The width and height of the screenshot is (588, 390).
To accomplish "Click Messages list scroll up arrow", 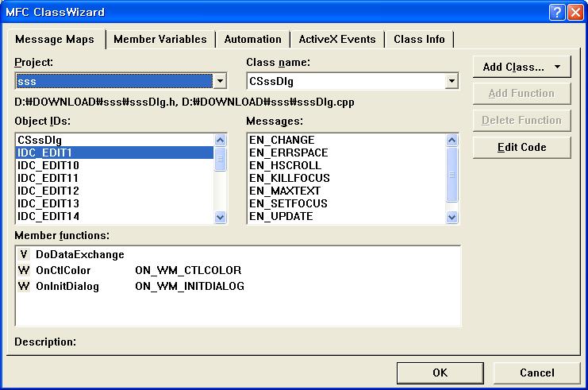I will coord(452,141).
